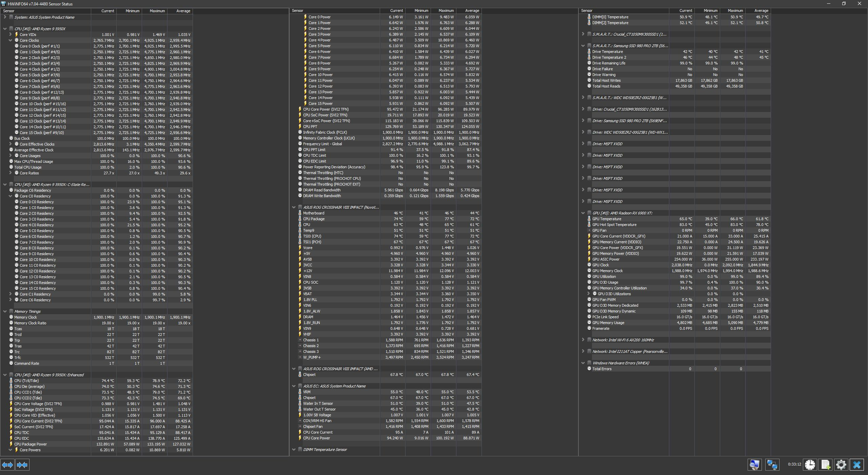Image resolution: width=868 pixels, height=475 pixels.
Task: Click the expand columns arrows button
Action: [7, 464]
